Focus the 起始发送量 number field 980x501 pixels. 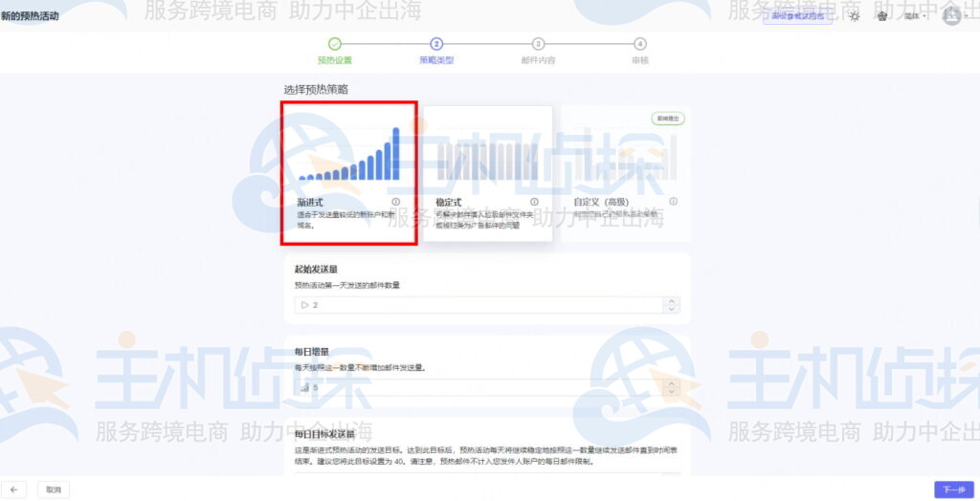coord(487,305)
